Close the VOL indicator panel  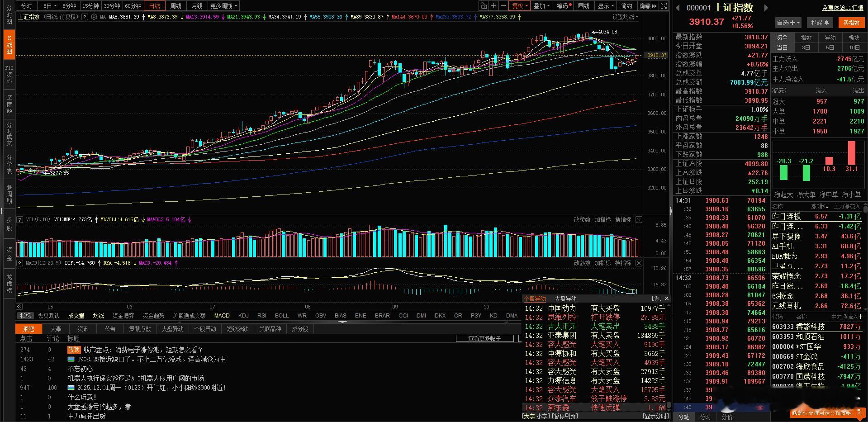click(639, 219)
